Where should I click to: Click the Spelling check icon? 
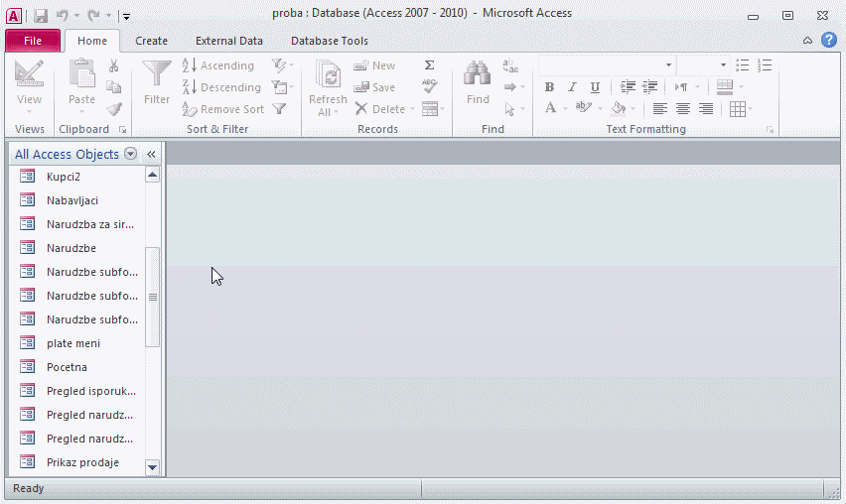point(430,86)
